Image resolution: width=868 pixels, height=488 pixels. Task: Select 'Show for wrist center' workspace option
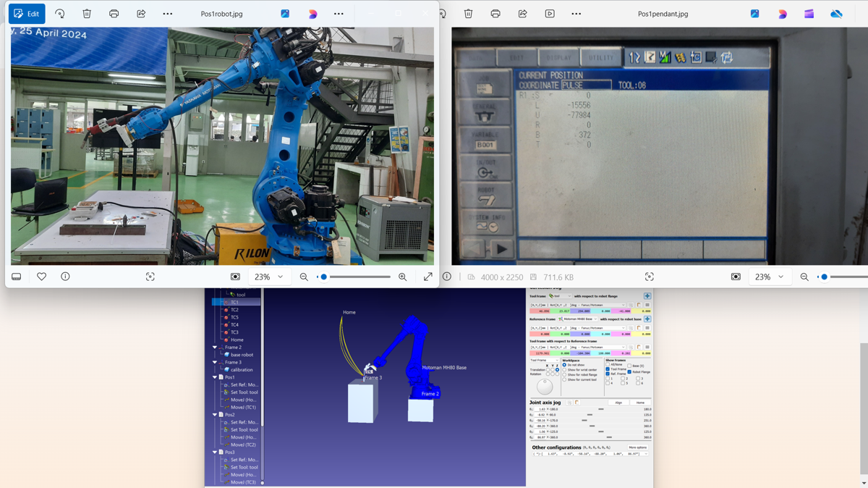pos(565,370)
